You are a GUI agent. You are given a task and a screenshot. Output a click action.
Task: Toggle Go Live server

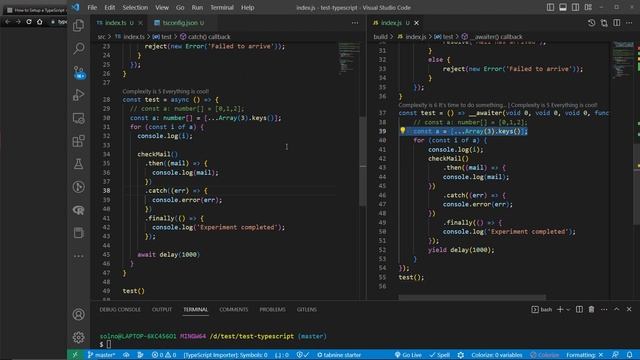(408, 355)
